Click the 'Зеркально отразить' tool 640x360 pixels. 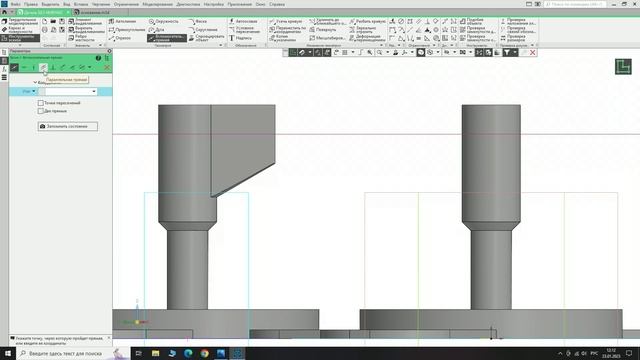coord(363,30)
